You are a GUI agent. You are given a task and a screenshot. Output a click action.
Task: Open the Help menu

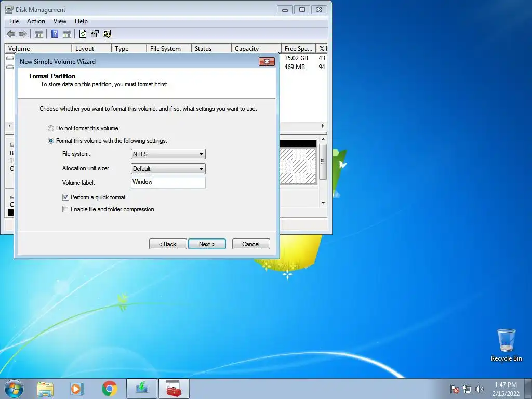click(81, 21)
